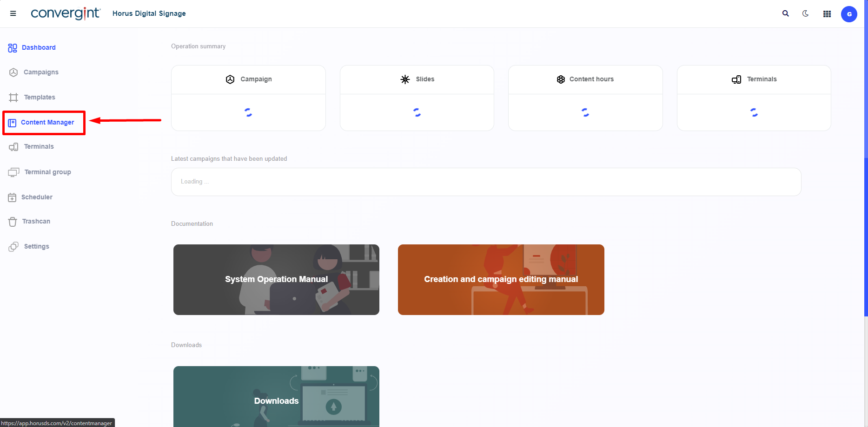Click the Scheduler calendar icon
The image size is (868, 427).
tap(12, 197)
